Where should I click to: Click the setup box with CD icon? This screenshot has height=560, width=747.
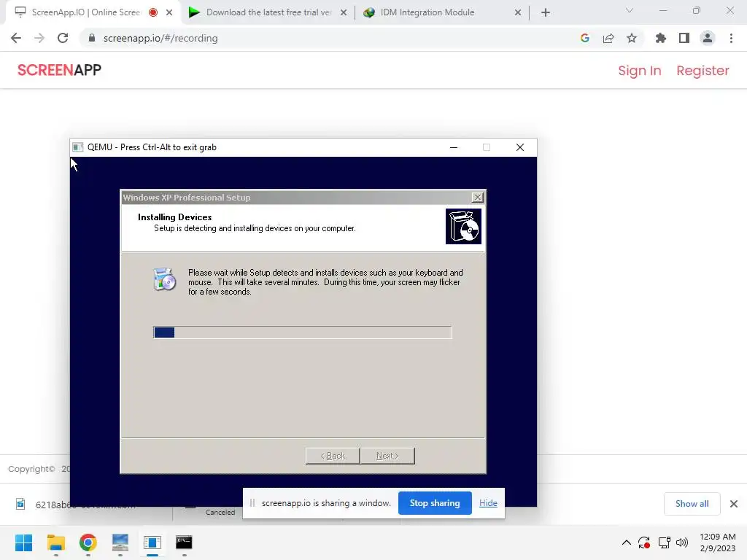(463, 226)
